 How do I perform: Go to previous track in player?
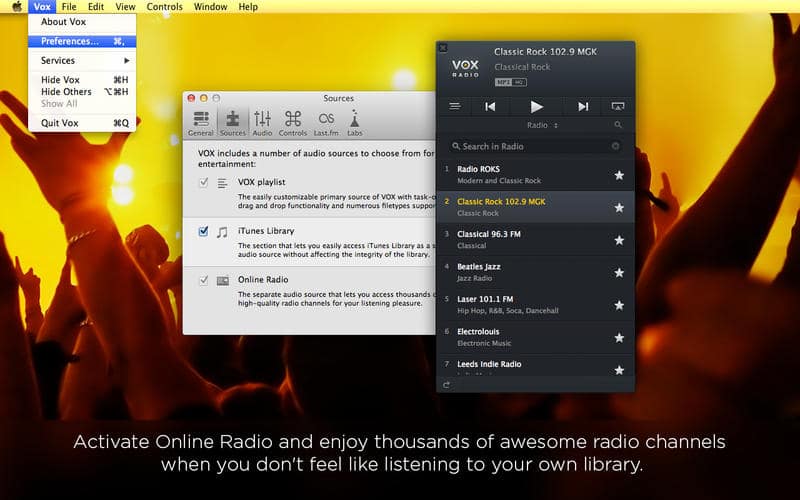[490, 106]
